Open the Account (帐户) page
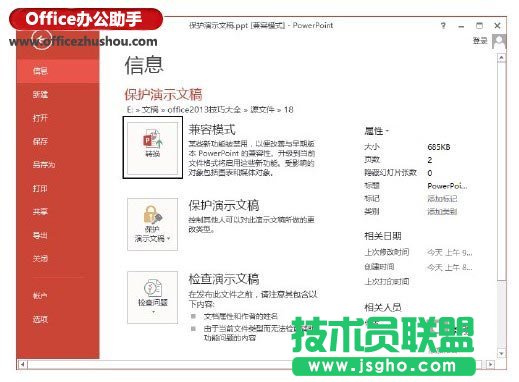 click(x=58, y=295)
